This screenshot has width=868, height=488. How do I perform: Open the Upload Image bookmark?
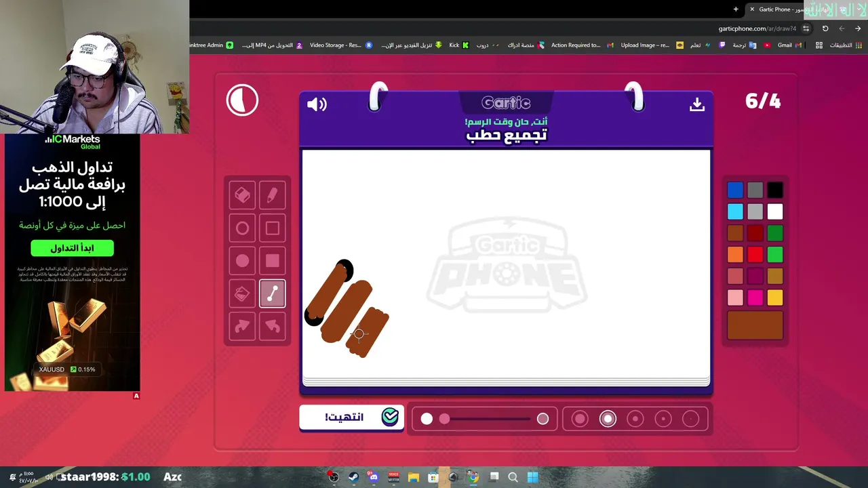652,45
